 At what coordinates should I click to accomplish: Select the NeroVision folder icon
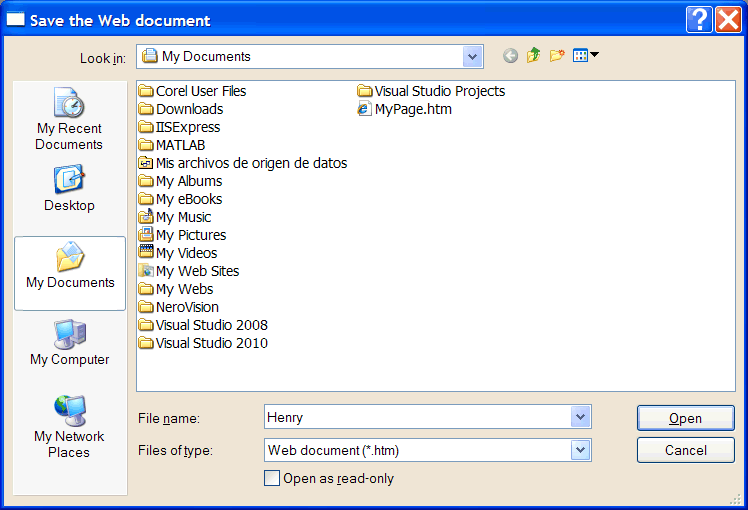click(x=146, y=307)
